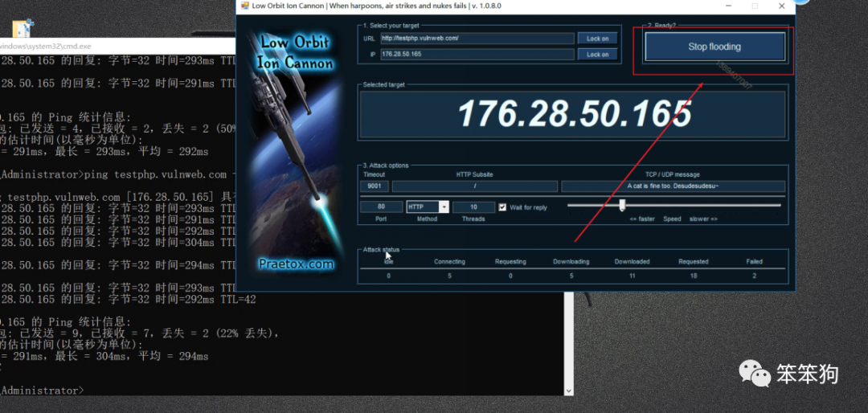Click the IP address input field
The image size is (868, 413).
477,55
